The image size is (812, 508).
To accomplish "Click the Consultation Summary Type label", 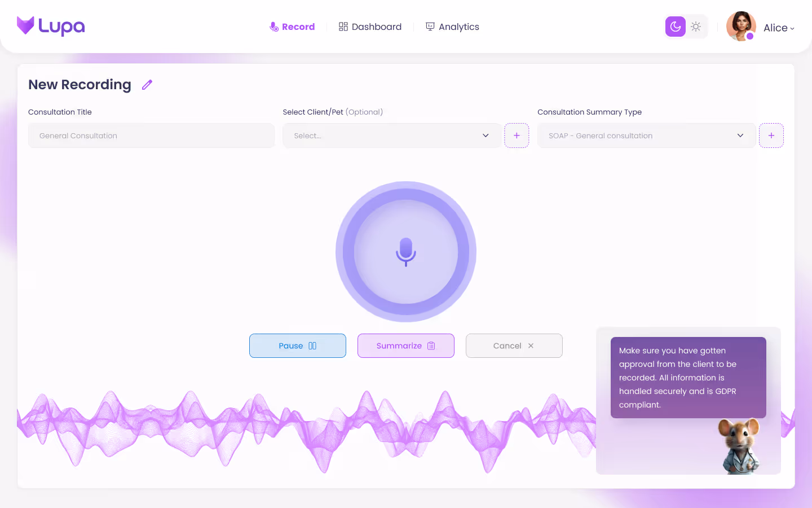I will point(589,112).
